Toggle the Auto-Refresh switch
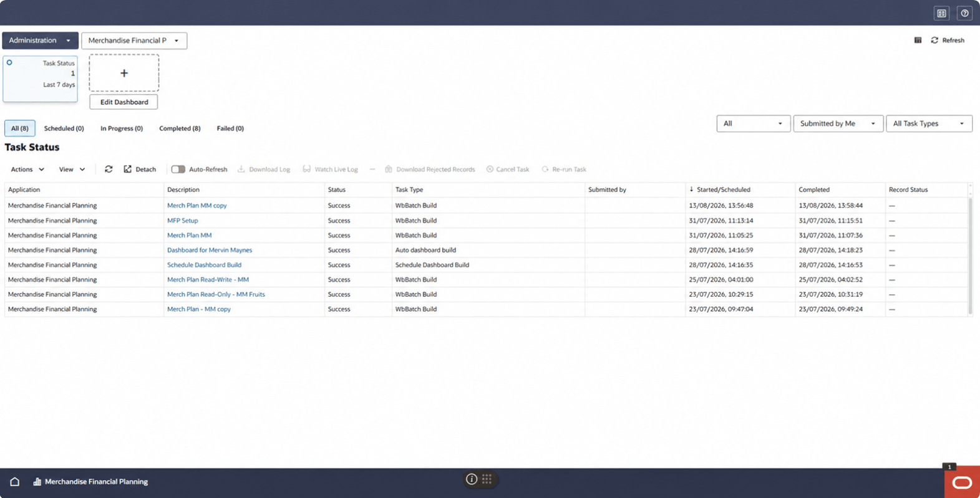 pyautogui.click(x=178, y=170)
